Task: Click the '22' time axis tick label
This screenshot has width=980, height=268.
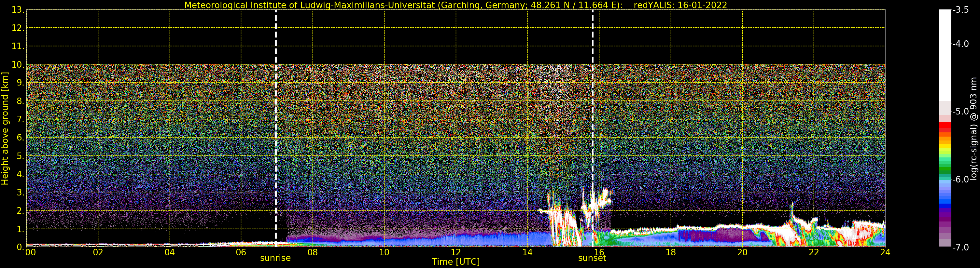Action: [x=814, y=252]
